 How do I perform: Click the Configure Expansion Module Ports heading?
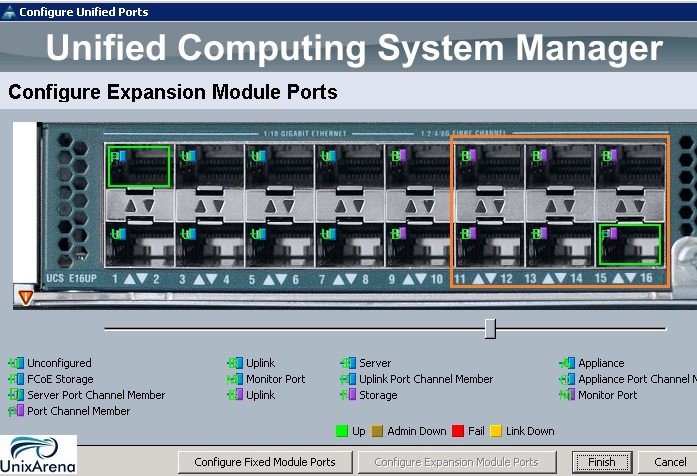173,92
